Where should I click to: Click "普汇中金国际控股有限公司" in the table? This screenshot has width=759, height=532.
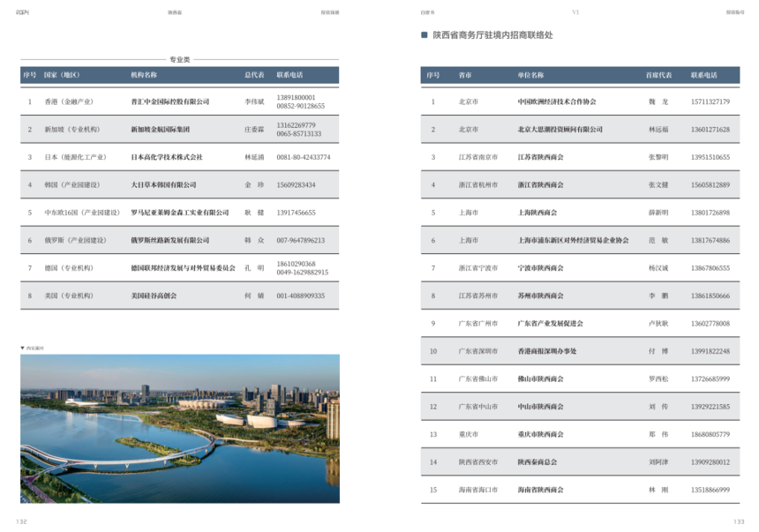point(170,101)
